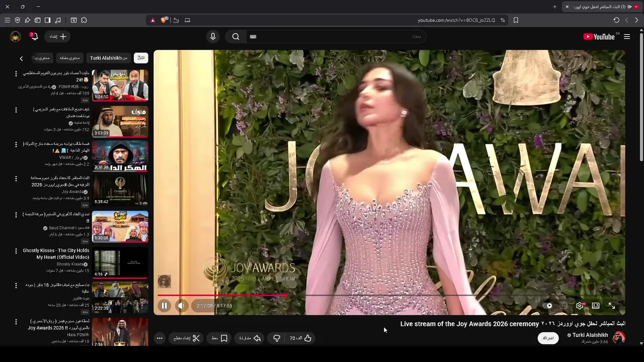Select the Joy Awards live stream browser tab
This screenshot has height=362, width=644.
[603, 7]
